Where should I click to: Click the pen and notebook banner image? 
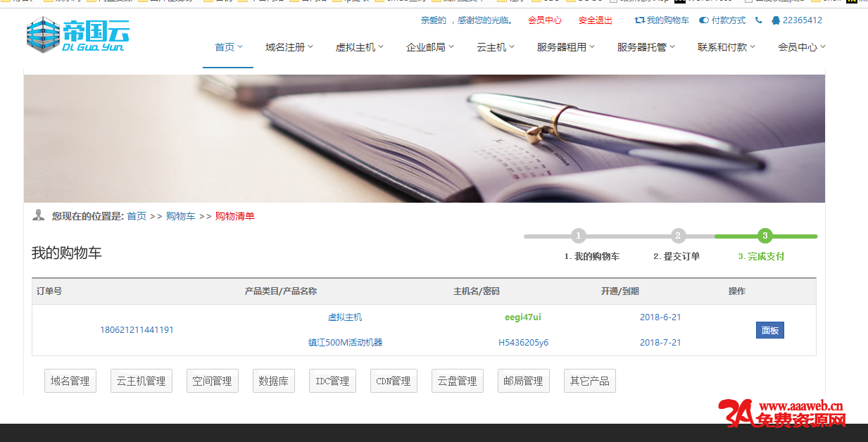click(x=424, y=139)
